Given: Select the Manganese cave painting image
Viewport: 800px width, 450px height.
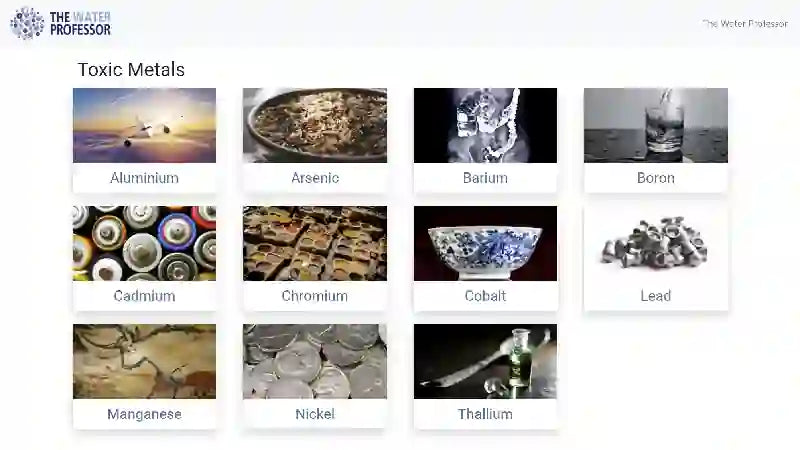Looking at the screenshot, I should tap(144, 361).
